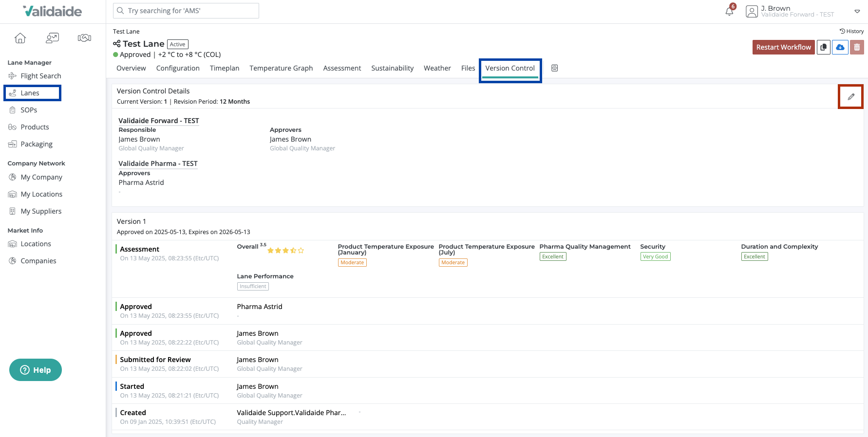
Task: Click the My Suppliers building icon
Action: (x=13, y=211)
